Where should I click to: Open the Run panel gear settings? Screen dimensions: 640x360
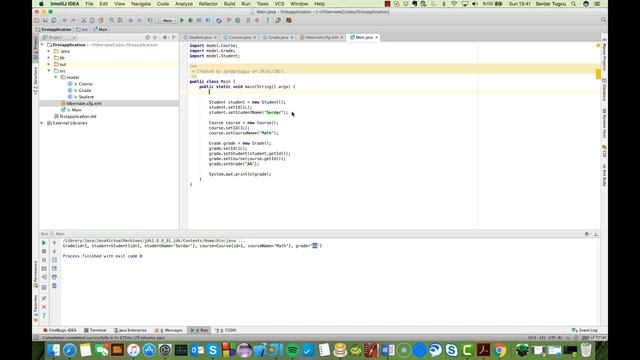pyautogui.click(x=587, y=234)
